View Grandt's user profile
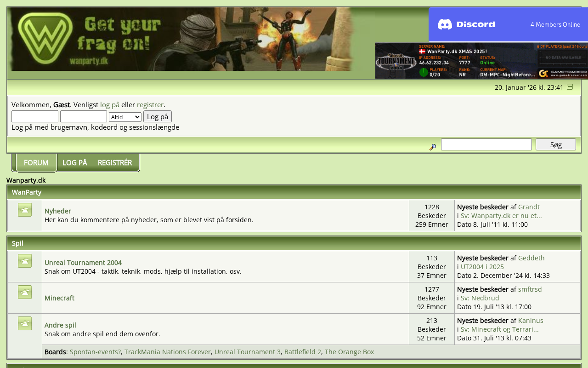The width and height of the screenshot is (588, 368). (x=529, y=207)
